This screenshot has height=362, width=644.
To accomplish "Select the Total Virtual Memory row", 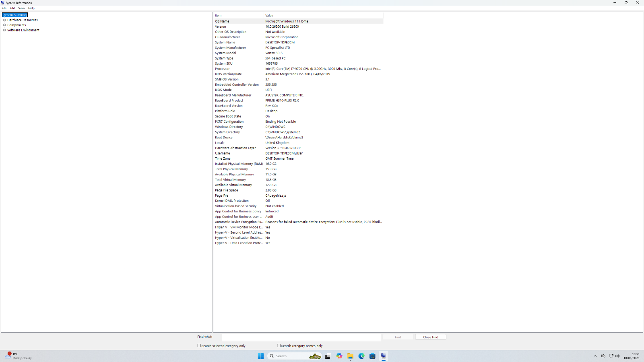I will pos(298,180).
